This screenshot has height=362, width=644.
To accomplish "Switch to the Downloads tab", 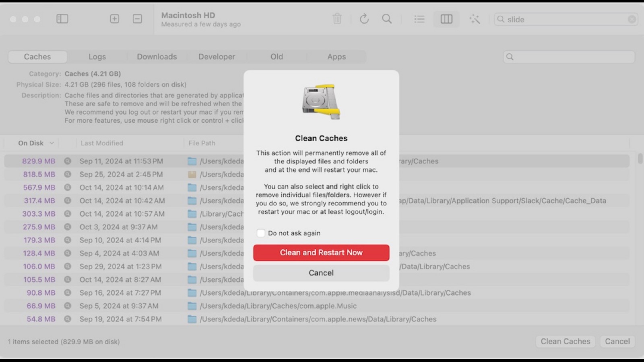I will [157, 57].
